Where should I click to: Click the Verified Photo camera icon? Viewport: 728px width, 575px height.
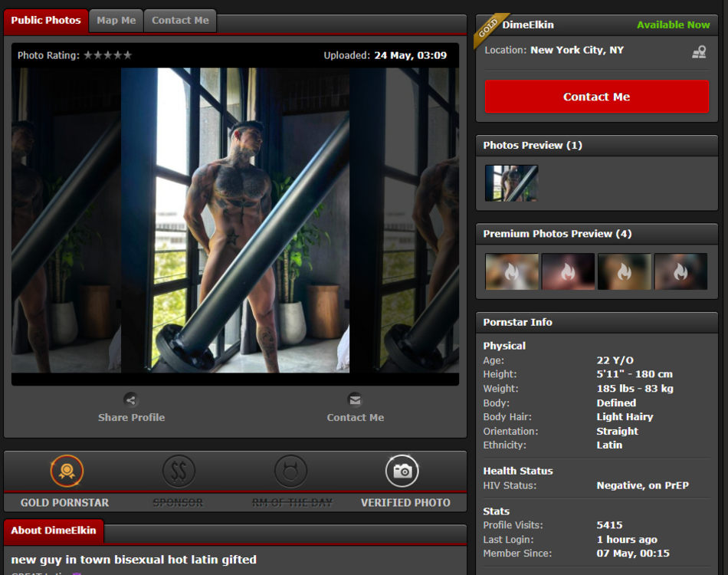[402, 471]
